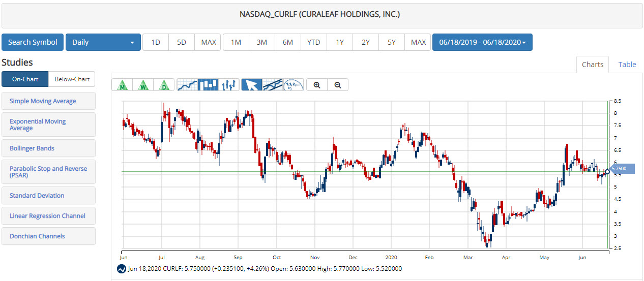Click the 5.7500 price label tag

tap(622, 169)
